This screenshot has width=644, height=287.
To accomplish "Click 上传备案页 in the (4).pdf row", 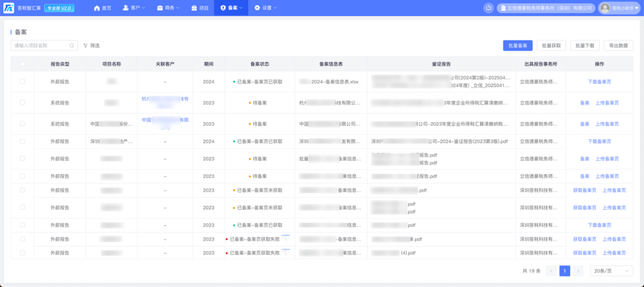I will [x=614, y=253].
